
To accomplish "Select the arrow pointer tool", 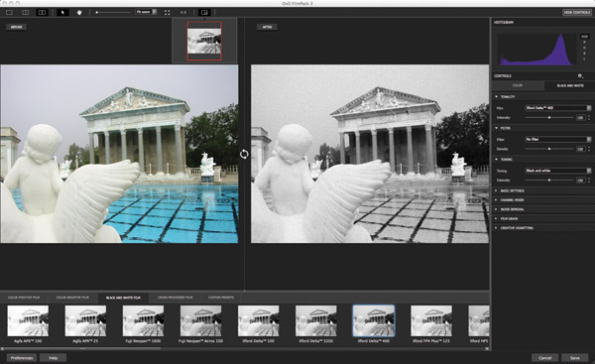I will (x=62, y=13).
